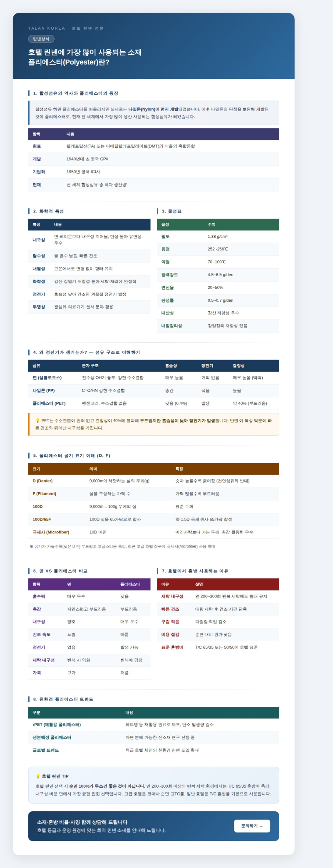Click the 2. 화학적 특성 section heading
Screen dimensions: 333x868
[x=48, y=211]
